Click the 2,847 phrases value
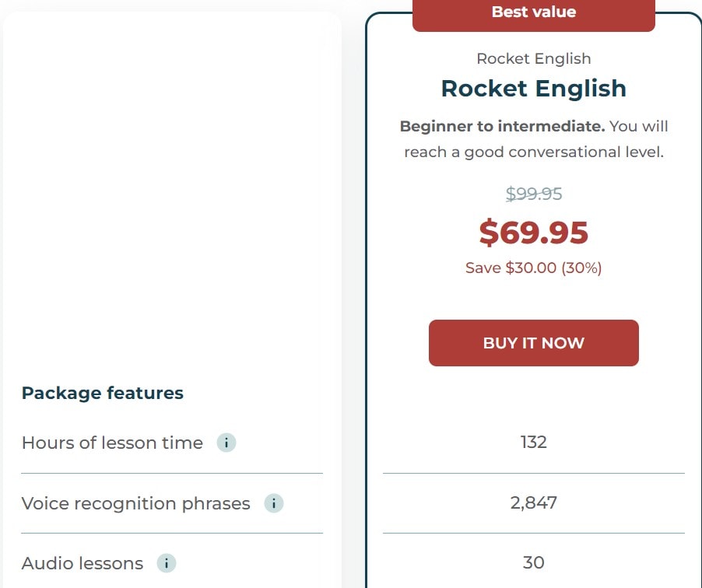The image size is (702, 588). coord(533,503)
